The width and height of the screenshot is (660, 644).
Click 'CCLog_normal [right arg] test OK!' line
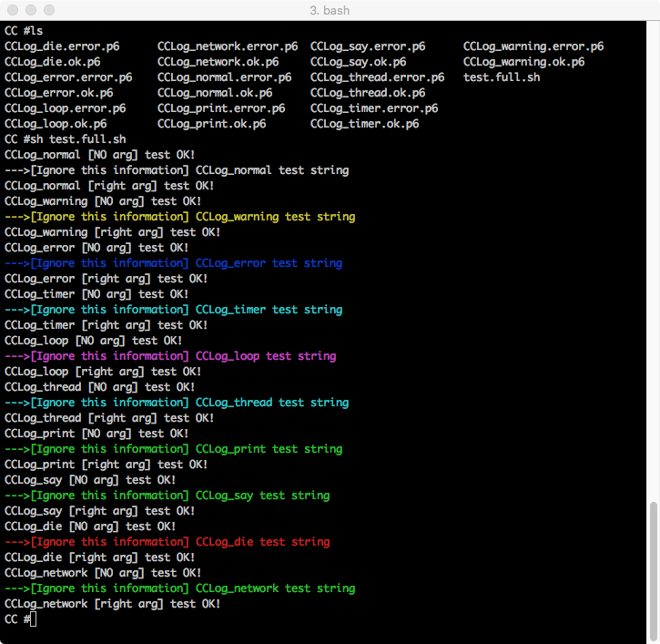pyautogui.click(x=109, y=186)
